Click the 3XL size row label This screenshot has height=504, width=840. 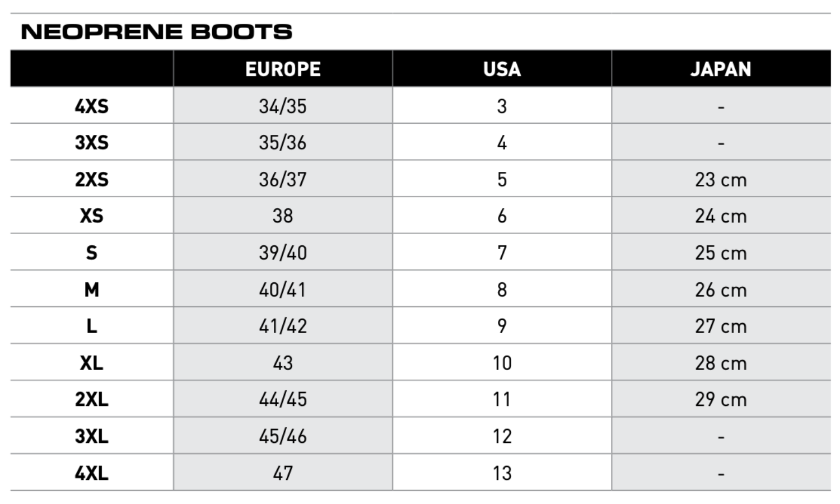click(92, 436)
